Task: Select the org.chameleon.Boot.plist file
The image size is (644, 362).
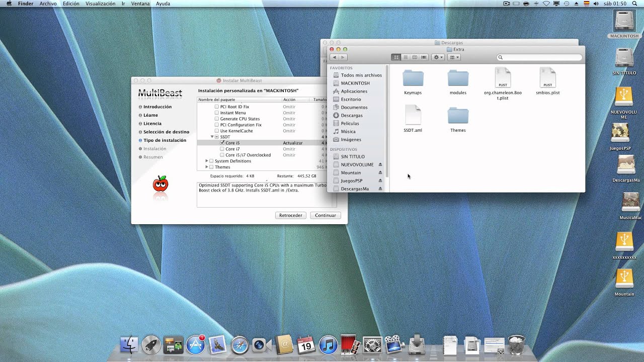Action: tap(503, 77)
